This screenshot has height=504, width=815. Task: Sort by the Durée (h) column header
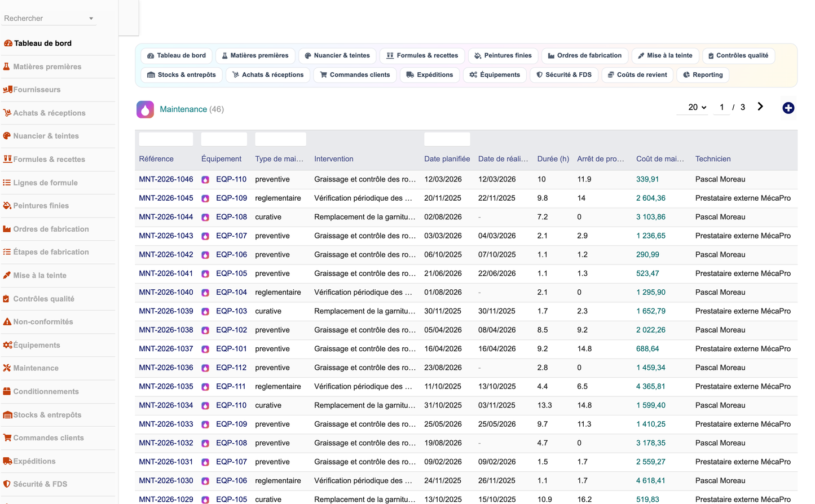point(553,159)
